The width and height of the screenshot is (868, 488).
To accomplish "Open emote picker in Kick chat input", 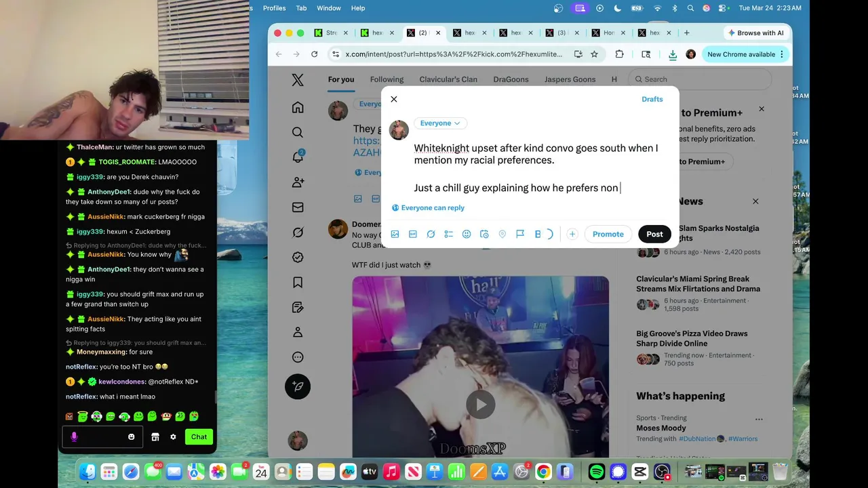I will pyautogui.click(x=132, y=437).
